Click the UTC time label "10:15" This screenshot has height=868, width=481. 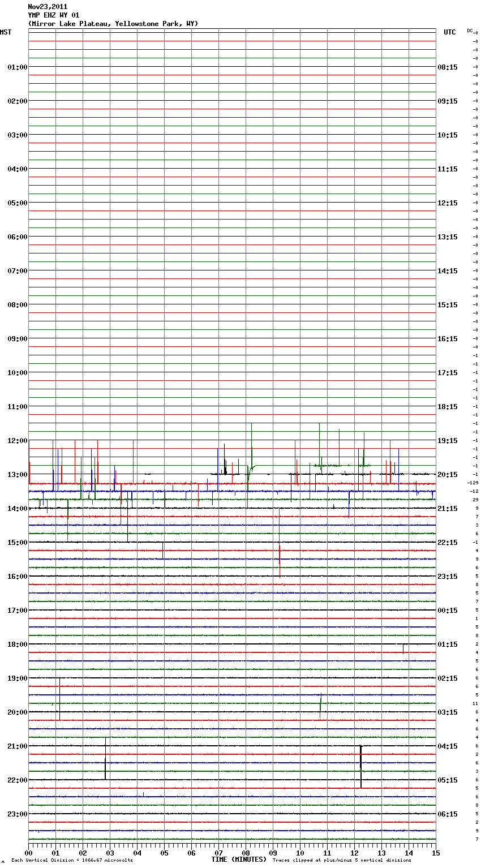pyautogui.click(x=448, y=135)
